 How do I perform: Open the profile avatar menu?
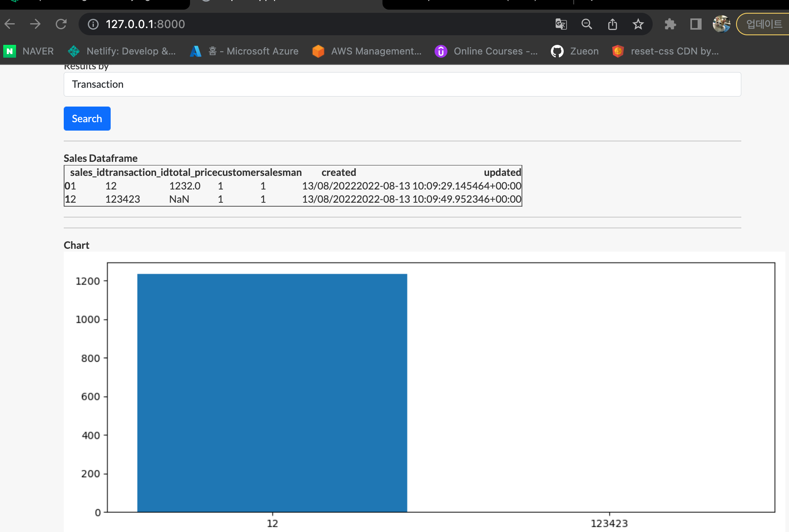721,24
